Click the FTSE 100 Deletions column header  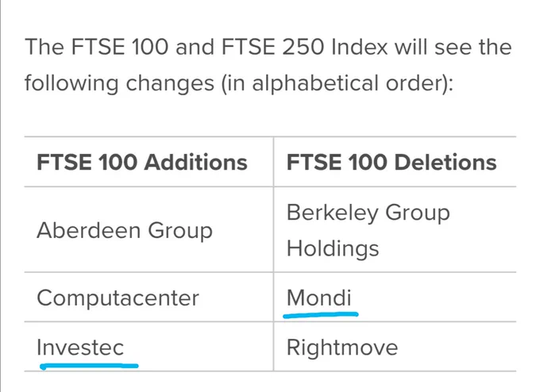(391, 162)
